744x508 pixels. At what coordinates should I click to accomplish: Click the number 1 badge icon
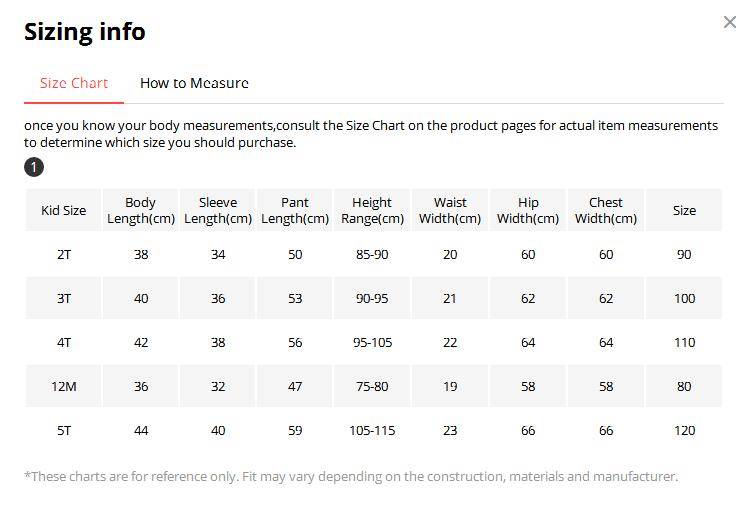coord(34,167)
